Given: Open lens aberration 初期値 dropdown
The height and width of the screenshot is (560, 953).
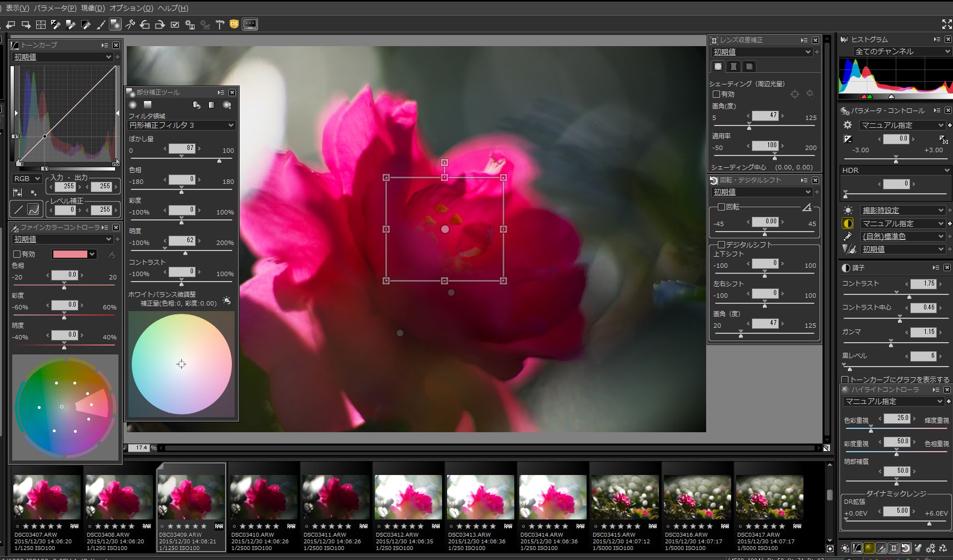Looking at the screenshot, I should 762,52.
